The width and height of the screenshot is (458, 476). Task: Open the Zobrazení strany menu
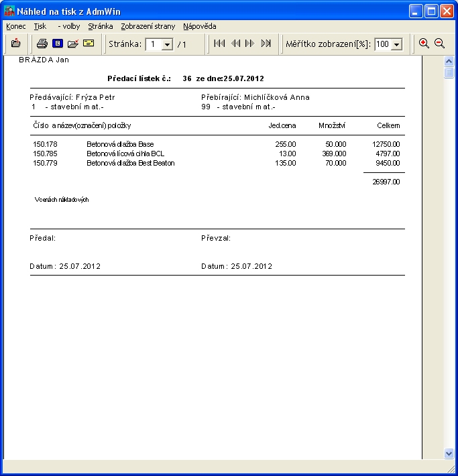click(148, 26)
